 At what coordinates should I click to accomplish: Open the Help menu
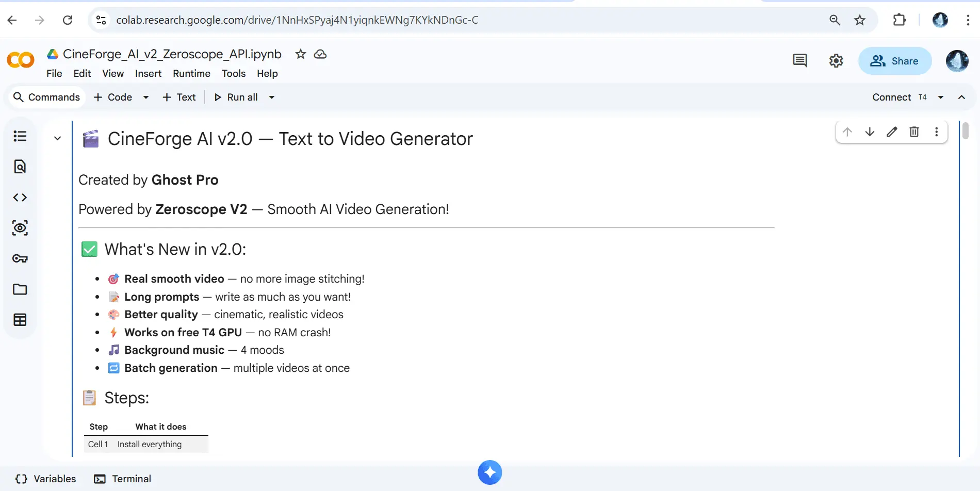[267, 74]
